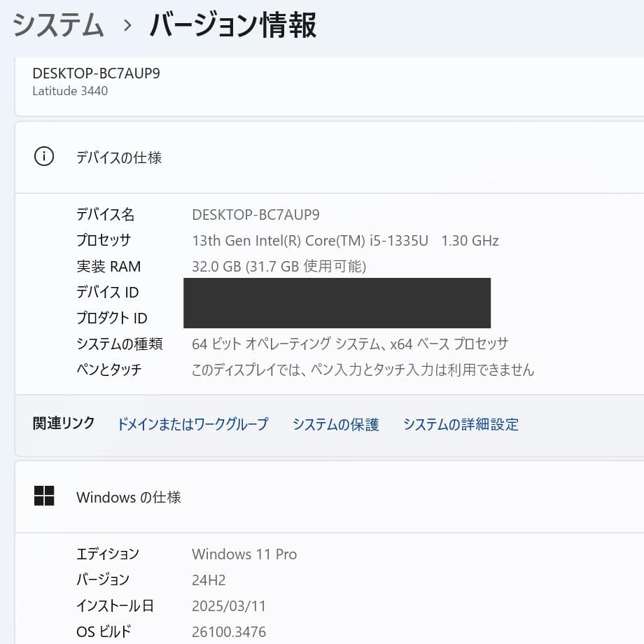Click the デバイス名 label
Image resolution: width=644 pixels, height=644 pixels.
click(105, 214)
